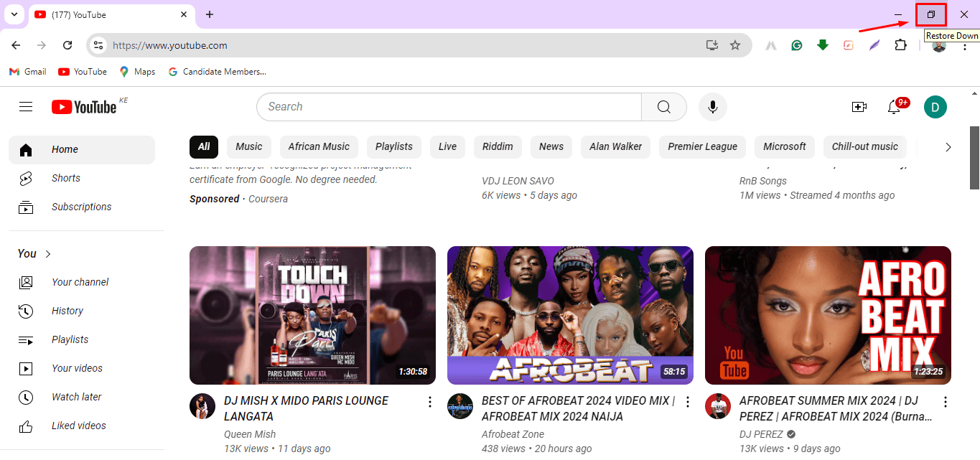Click the install app icon in address bar
This screenshot has height=460, width=980.
click(x=711, y=45)
